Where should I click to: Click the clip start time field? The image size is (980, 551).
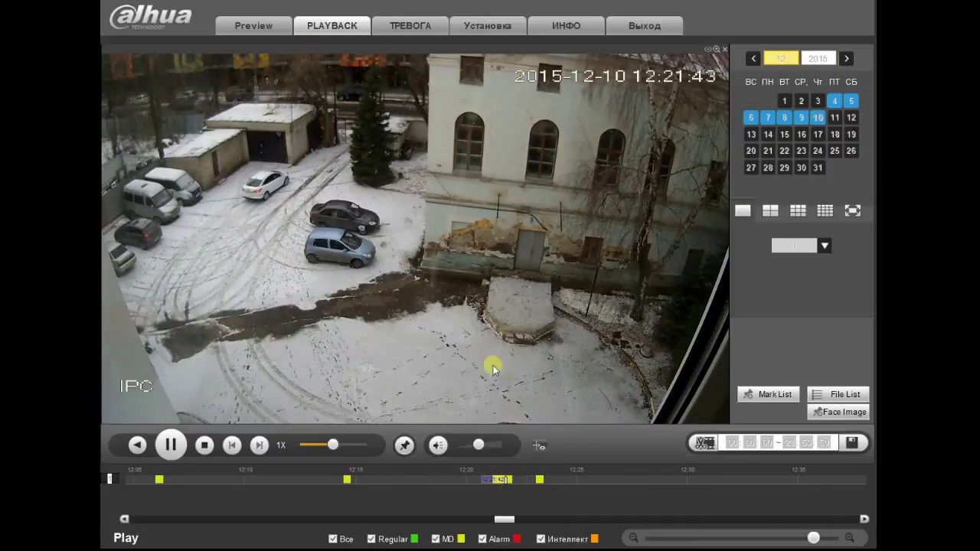coord(750,442)
